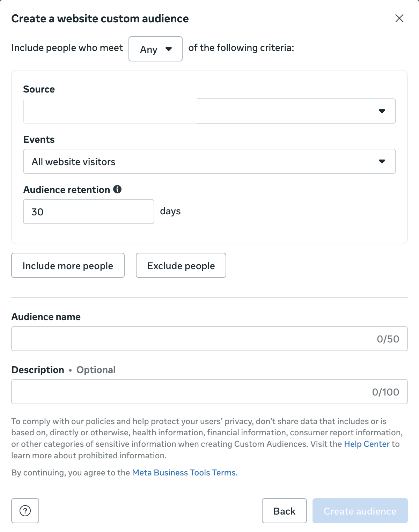The height and width of the screenshot is (532, 419).
Task: Click the Source dropdown arrow icon
Action: point(382,111)
